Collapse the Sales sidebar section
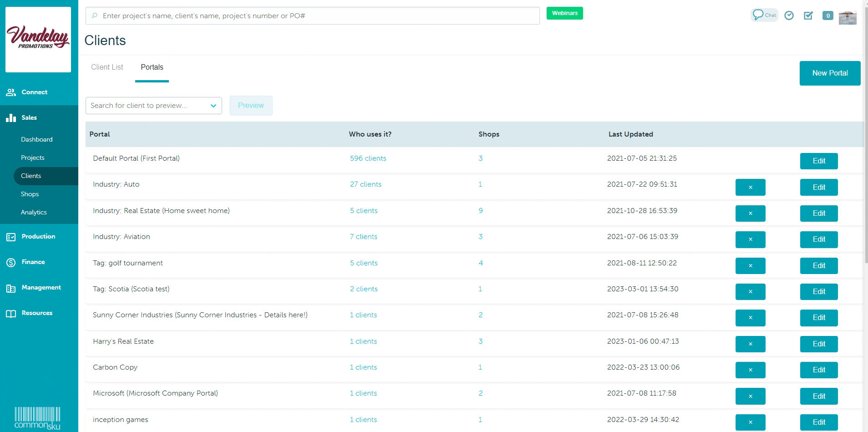 pos(29,118)
